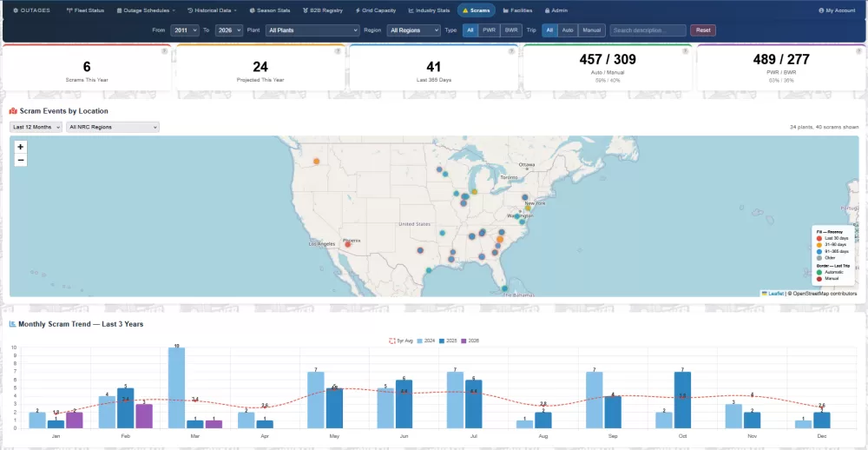Image resolution: width=868 pixels, height=450 pixels.
Task: Click the orange marker in Washington state
Action: 316,162
